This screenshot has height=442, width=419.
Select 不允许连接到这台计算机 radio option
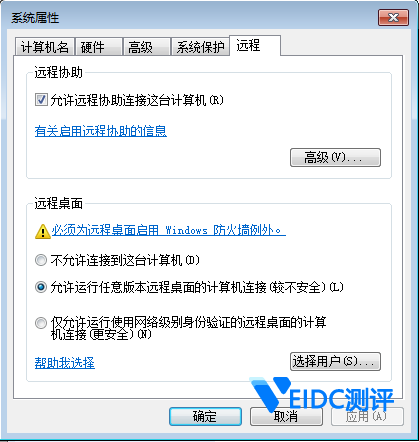coord(41,260)
